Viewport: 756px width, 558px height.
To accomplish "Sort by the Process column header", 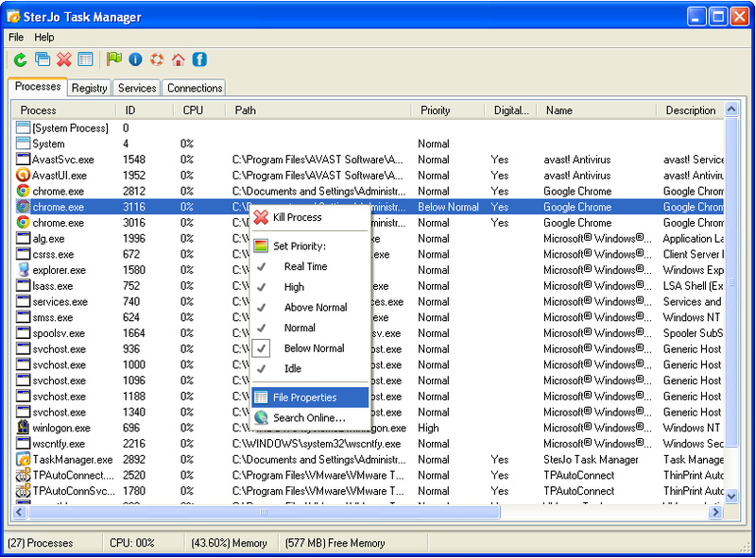I will coord(63,110).
